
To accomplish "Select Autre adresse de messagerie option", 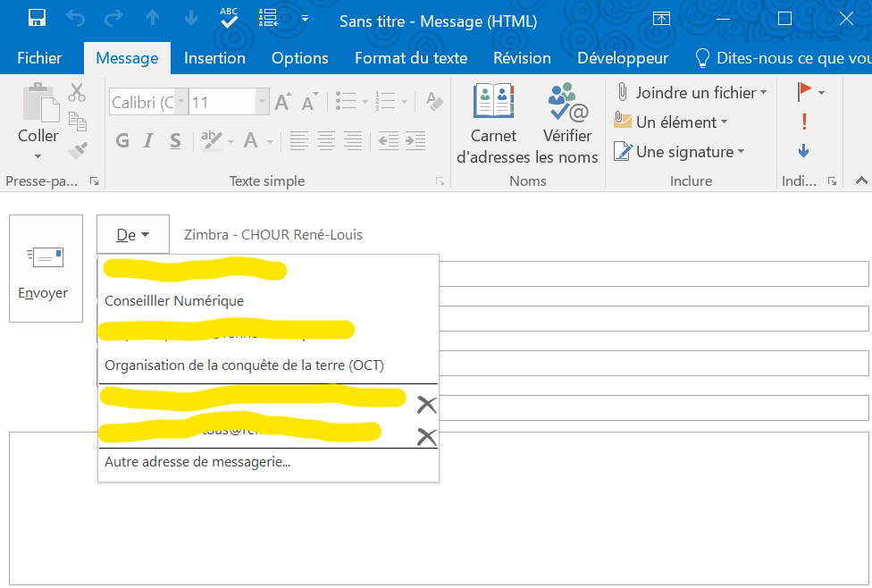I will tap(197, 462).
